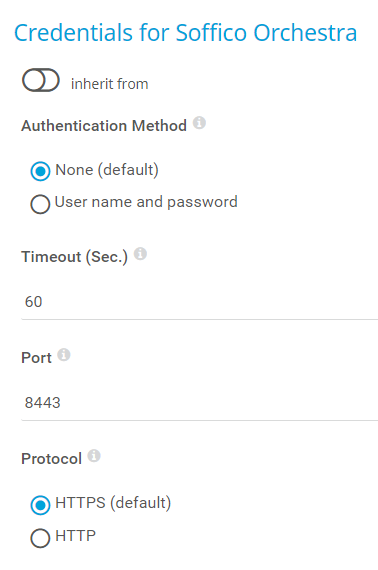378x570 pixels.
Task: Click the None (default) option text
Action: point(107,170)
